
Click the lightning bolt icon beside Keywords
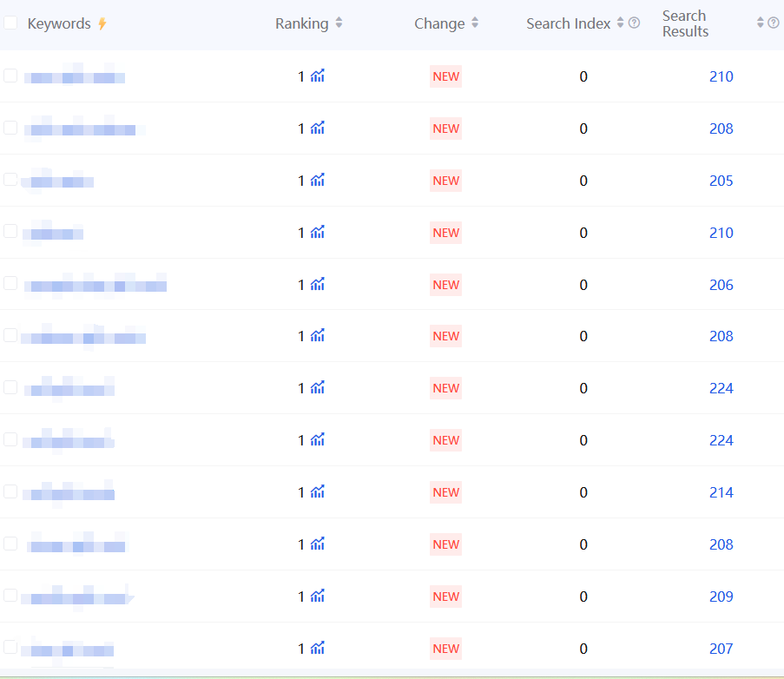(x=102, y=24)
